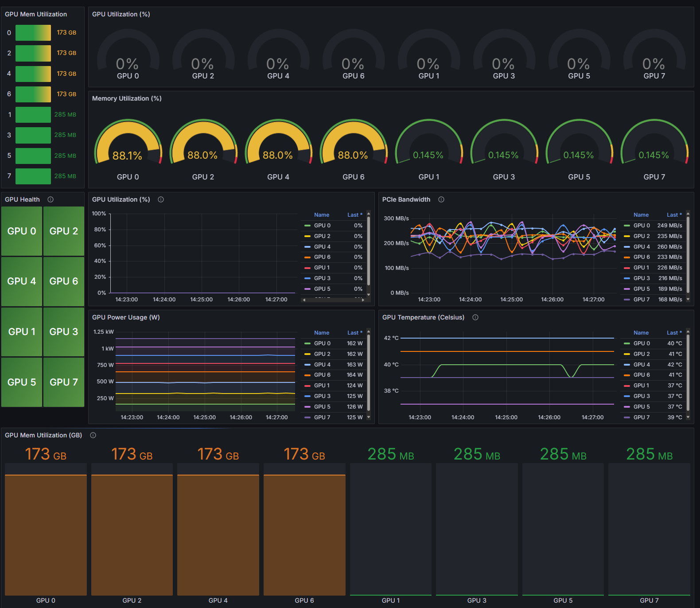This screenshot has height=608, width=700.
Task: Click the info icon beside GPU Health
Action: tap(51, 199)
